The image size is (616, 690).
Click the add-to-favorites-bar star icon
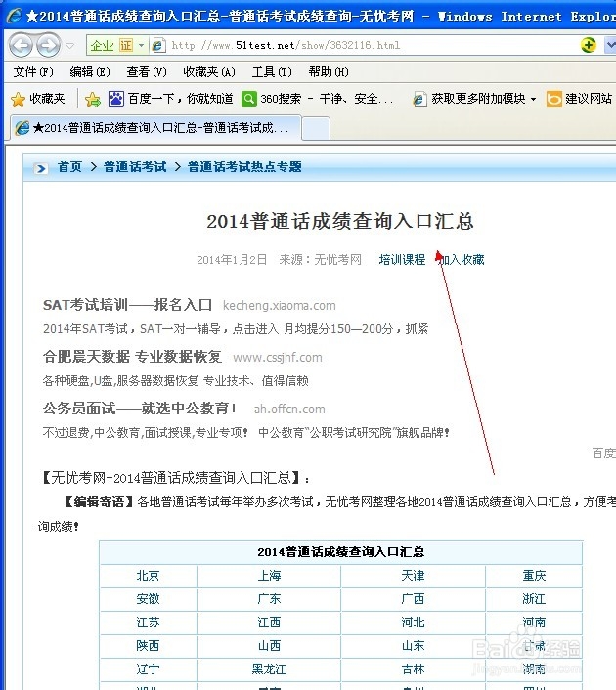coord(93,99)
